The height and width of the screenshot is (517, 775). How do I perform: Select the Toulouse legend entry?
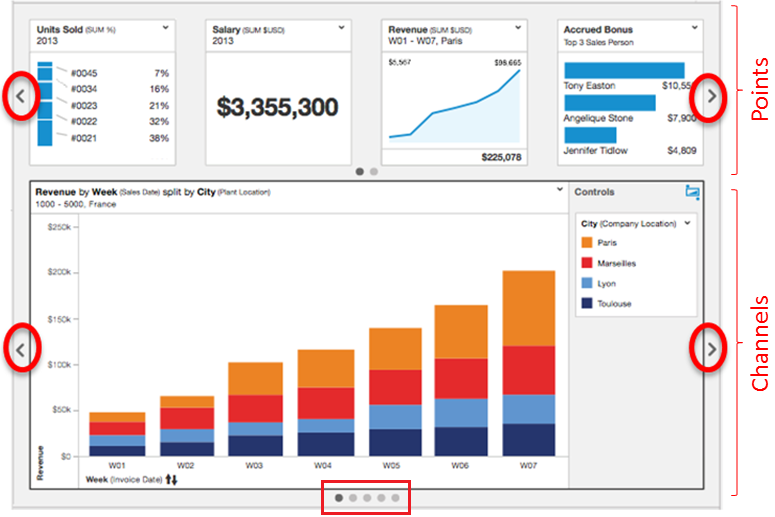pos(614,303)
